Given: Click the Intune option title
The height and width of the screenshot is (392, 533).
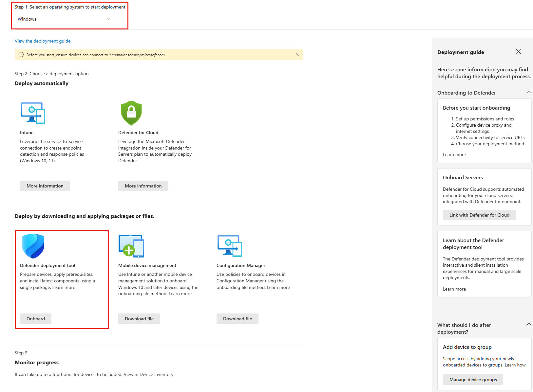Looking at the screenshot, I should point(27,133).
